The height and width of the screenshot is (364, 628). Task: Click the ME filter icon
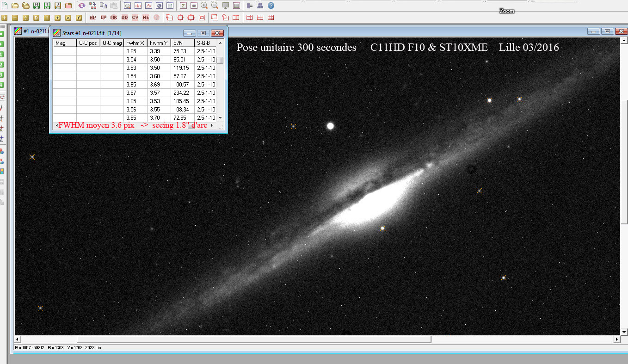(146, 18)
